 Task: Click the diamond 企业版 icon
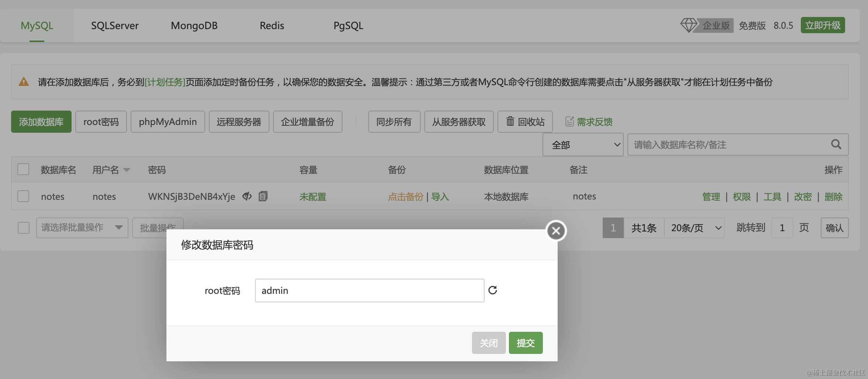(688, 25)
